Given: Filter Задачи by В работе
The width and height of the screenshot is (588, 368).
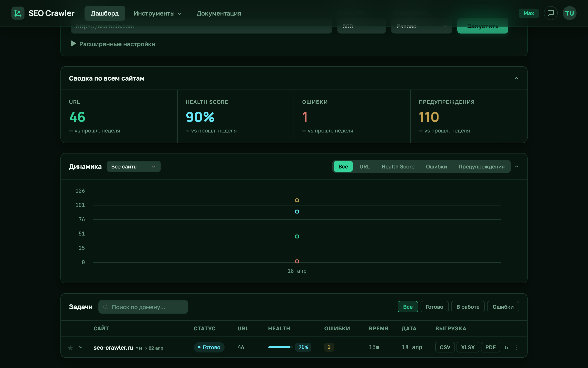Looking at the screenshot, I should pyautogui.click(x=468, y=307).
